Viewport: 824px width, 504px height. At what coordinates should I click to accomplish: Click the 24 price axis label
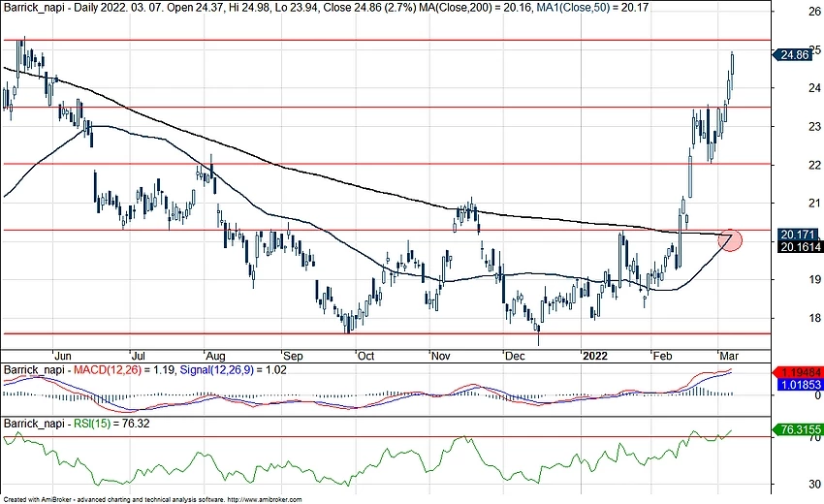tap(814, 88)
